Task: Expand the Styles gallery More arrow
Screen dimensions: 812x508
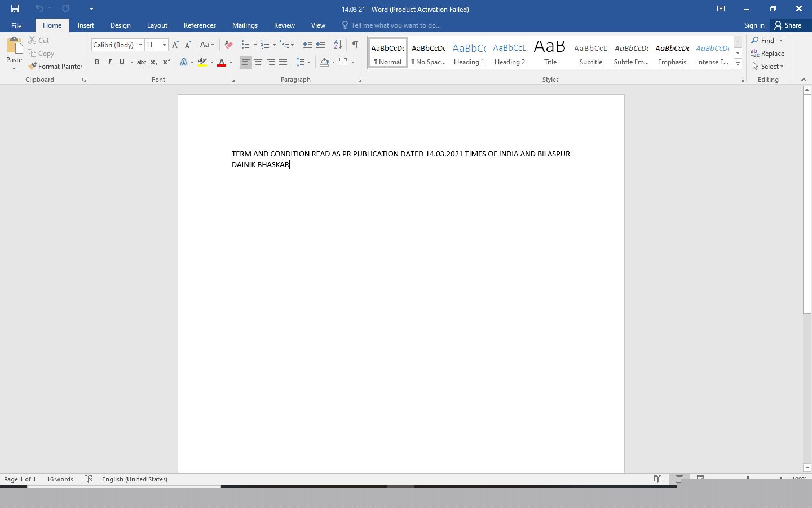Action: point(738,64)
